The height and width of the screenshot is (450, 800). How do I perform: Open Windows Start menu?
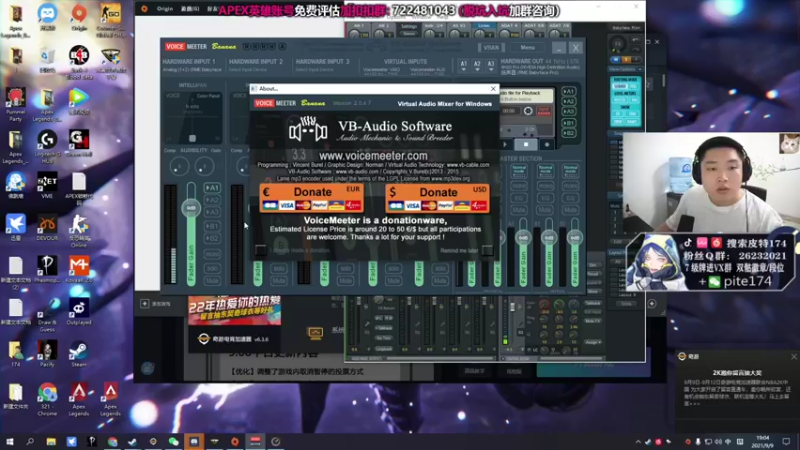point(9,441)
